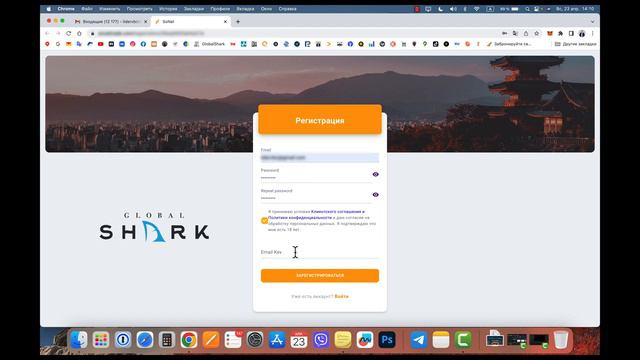Open Chrome profile avatar
This screenshot has width=640, height=360.
pyautogui.click(x=582, y=33)
